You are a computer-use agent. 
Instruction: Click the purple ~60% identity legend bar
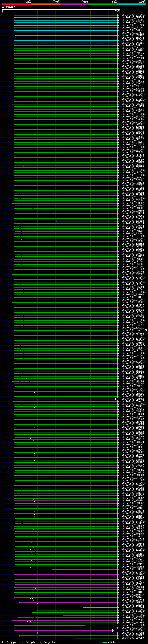tap(74, 4)
